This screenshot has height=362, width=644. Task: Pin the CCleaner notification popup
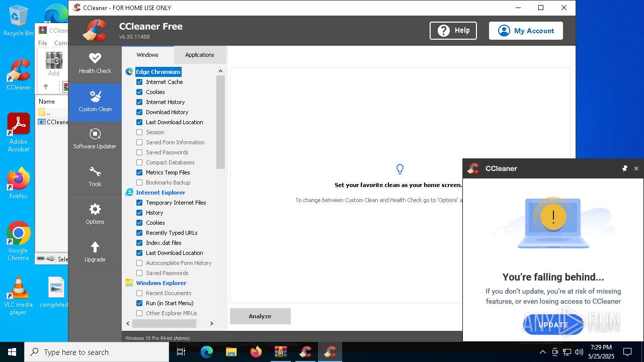624,168
